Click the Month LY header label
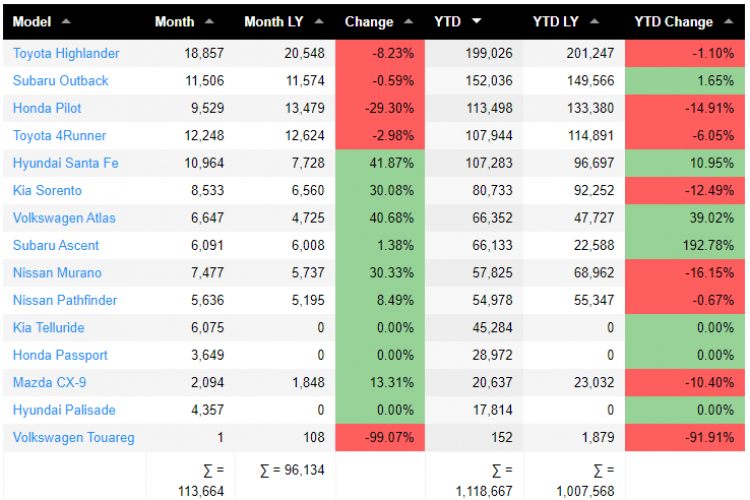Viewport: 750px width, 500px height. coord(274,22)
